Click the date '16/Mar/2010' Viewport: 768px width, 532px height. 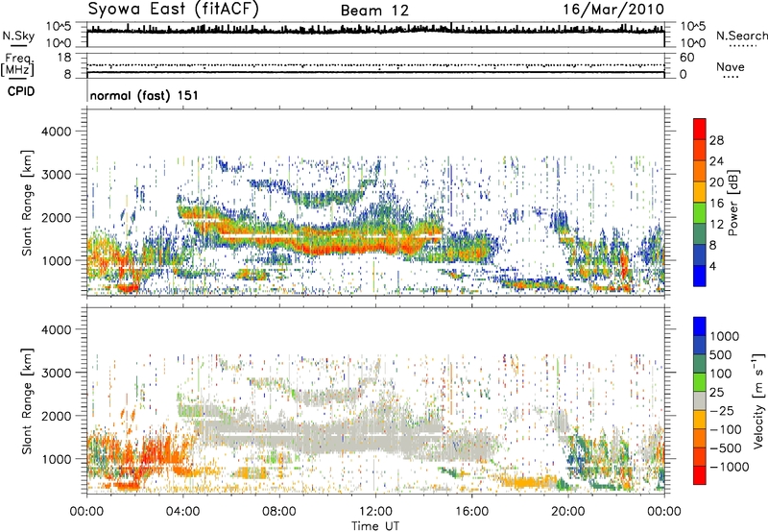[613, 9]
